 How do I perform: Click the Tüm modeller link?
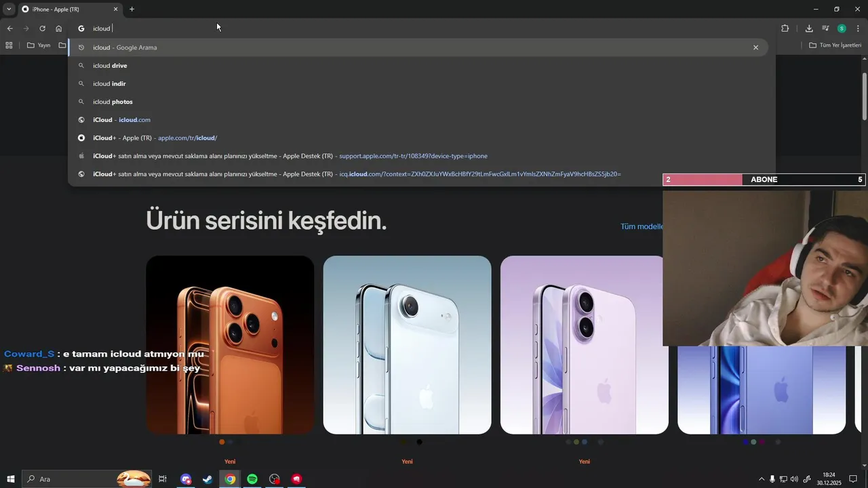(x=642, y=226)
